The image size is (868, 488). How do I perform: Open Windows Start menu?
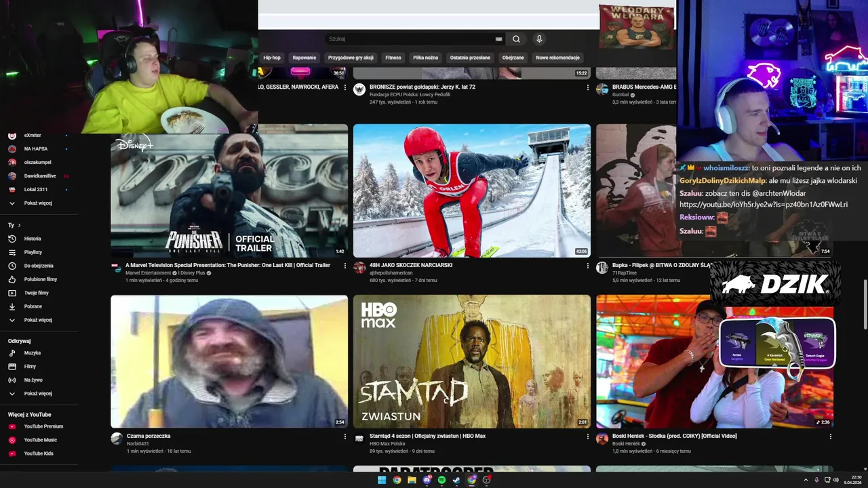point(382,480)
